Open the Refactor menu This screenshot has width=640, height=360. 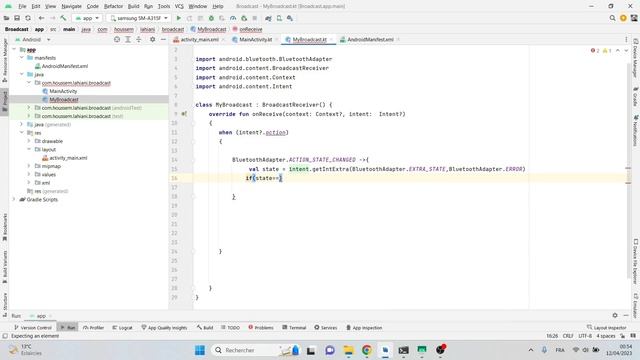tap(113, 6)
